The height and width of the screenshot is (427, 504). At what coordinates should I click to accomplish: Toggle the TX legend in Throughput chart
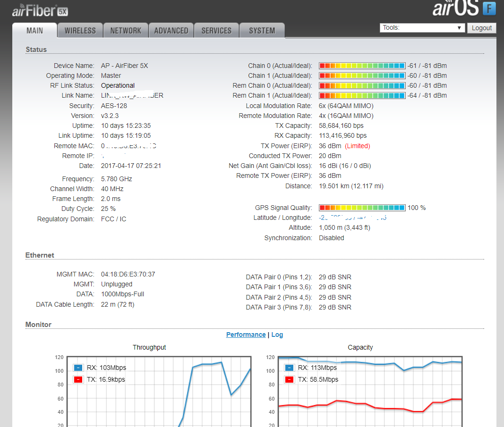(x=78, y=379)
